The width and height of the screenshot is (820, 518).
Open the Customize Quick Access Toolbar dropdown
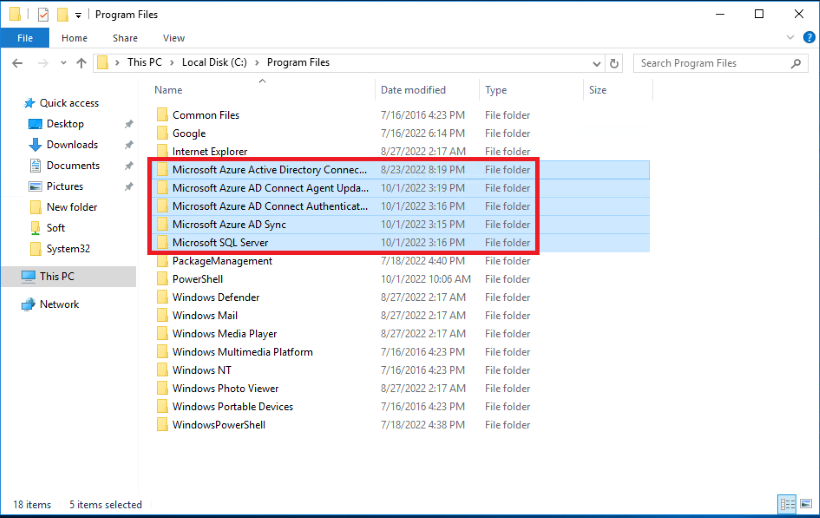[x=78, y=15]
